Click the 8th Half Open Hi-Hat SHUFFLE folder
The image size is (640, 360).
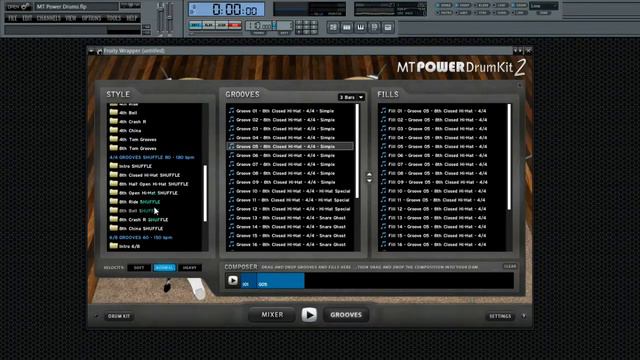[149, 184]
